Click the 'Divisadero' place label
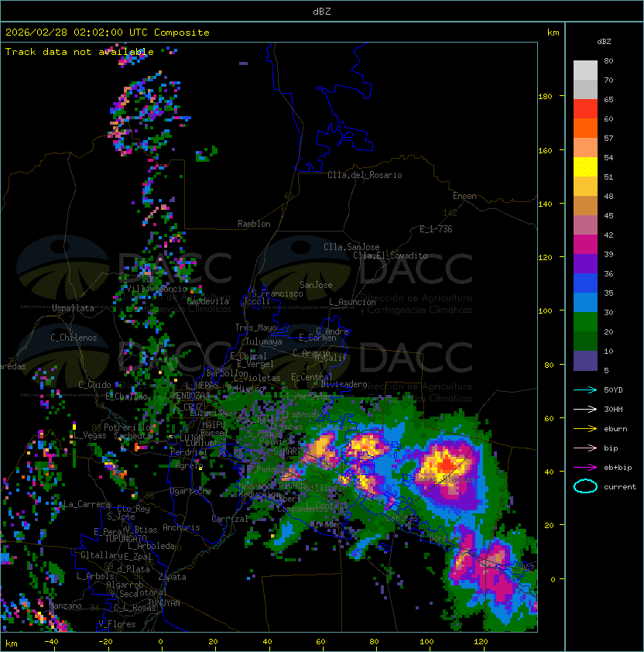Image resolution: width=644 pixels, height=652 pixels. point(344,384)
